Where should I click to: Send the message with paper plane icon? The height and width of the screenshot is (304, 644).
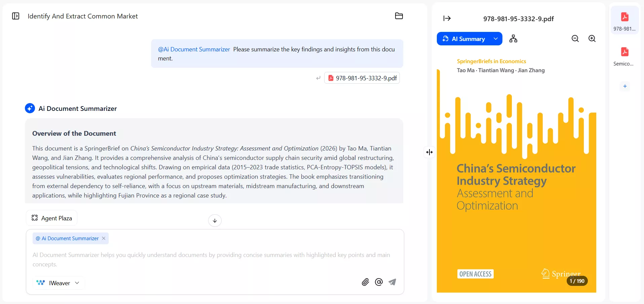392,282
